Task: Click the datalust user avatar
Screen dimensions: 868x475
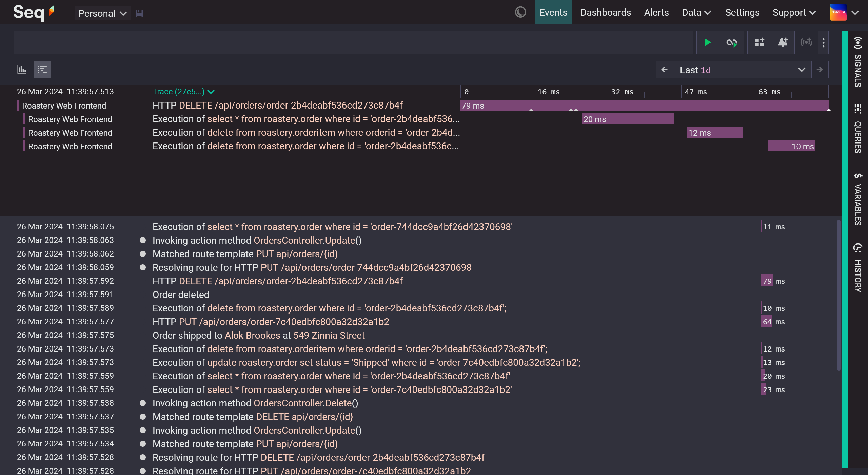Action: point(838,12)
